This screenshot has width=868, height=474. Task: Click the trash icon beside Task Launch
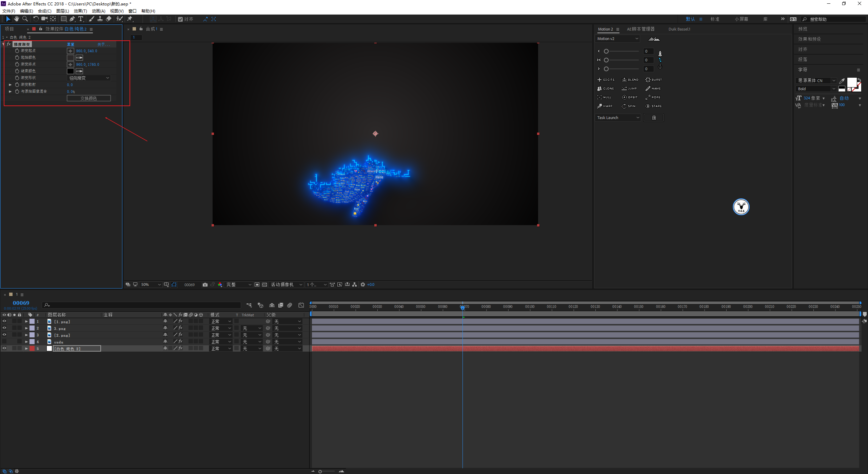(x=653, y=118)
